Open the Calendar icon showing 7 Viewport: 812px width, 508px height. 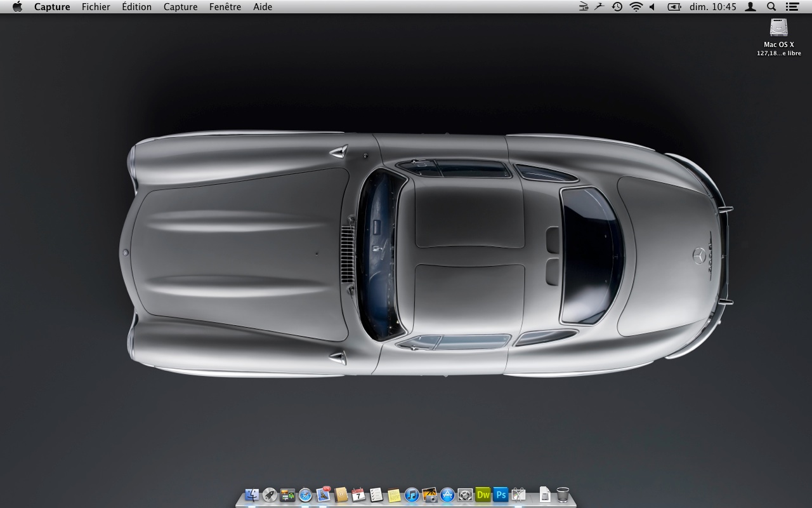pos(358,495)
